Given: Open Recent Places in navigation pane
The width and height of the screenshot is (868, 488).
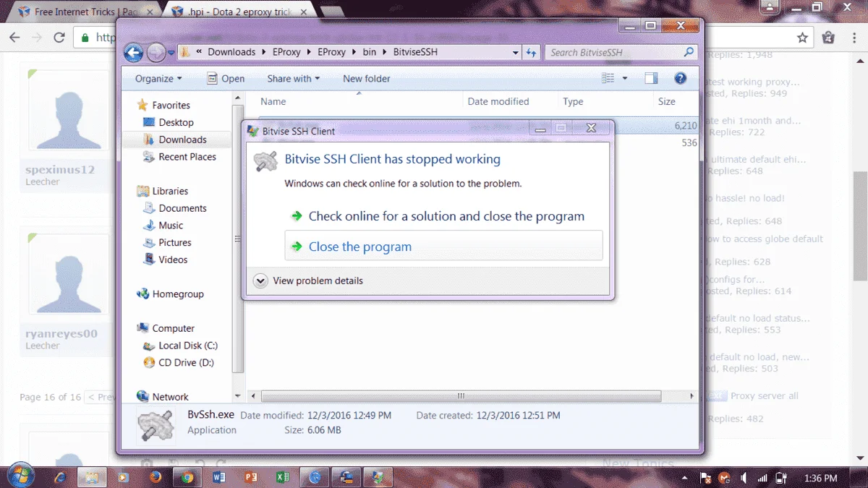Looking at the screenshot, I should [187, 156].
